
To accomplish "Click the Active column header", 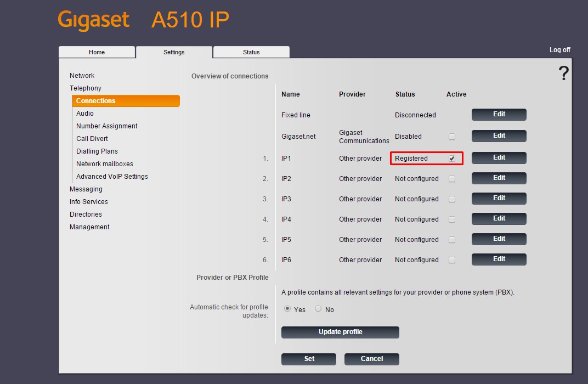I will 456,94.
